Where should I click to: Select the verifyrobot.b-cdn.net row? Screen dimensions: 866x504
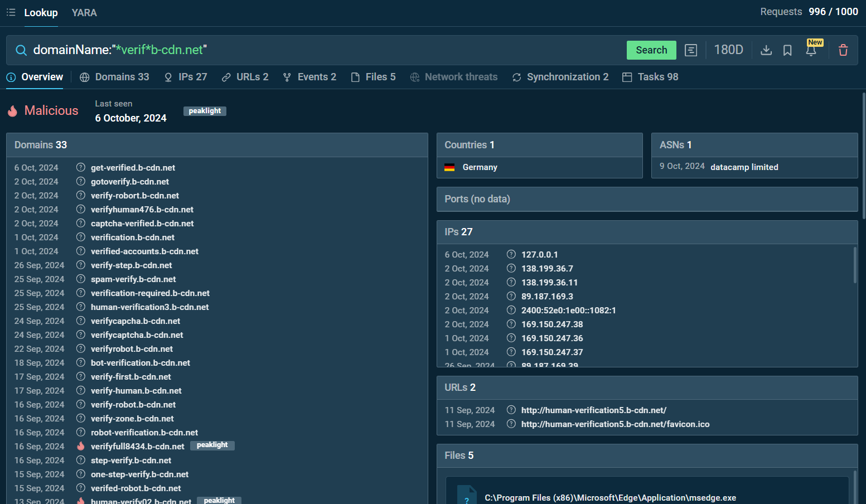point(217,349)
